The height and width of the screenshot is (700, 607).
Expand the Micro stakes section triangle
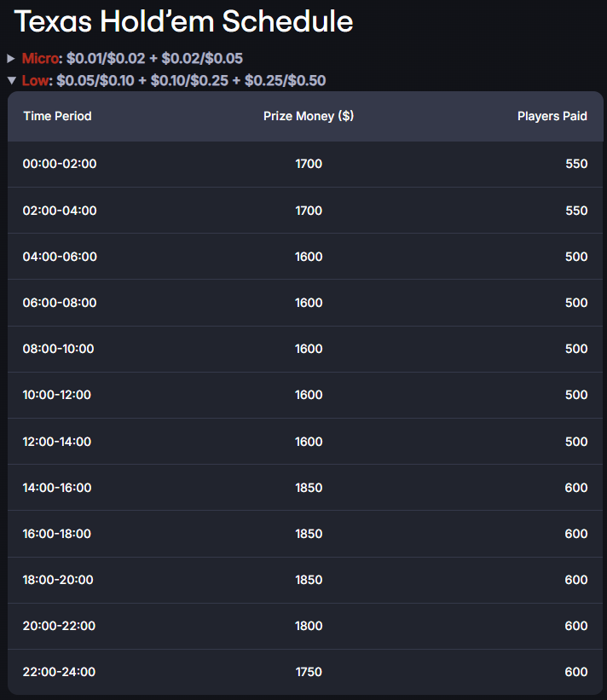[x=11, y=59]
